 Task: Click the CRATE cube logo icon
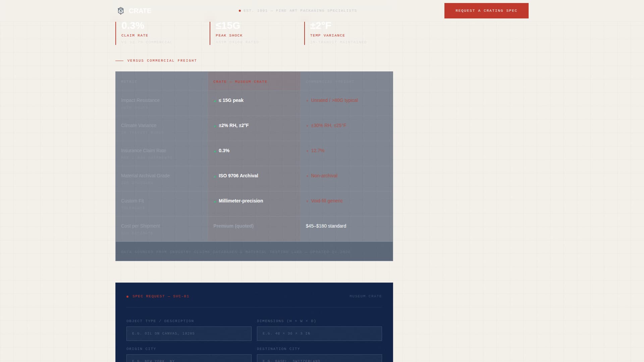(121, 11)
